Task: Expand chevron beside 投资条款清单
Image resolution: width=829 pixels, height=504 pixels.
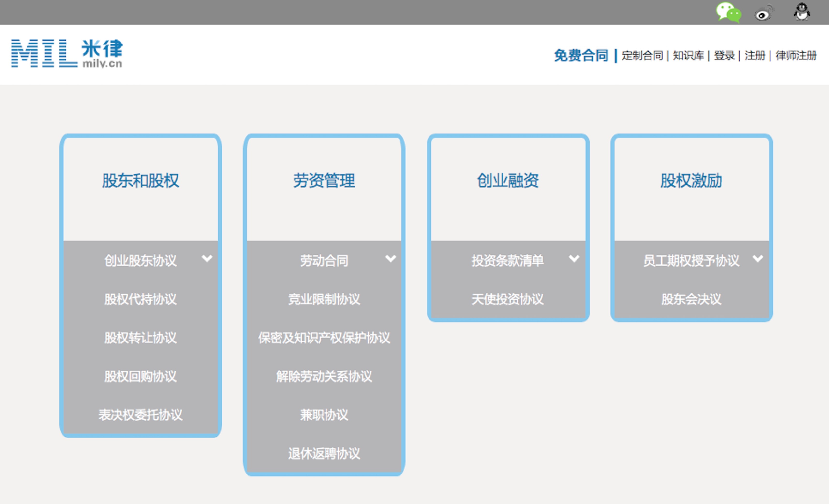Action: tap(574, 258)
